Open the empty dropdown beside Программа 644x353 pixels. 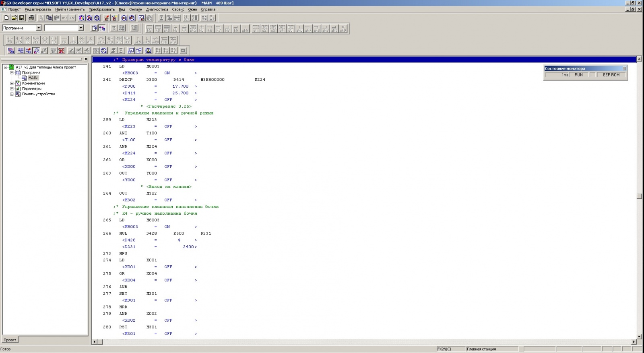80,28
